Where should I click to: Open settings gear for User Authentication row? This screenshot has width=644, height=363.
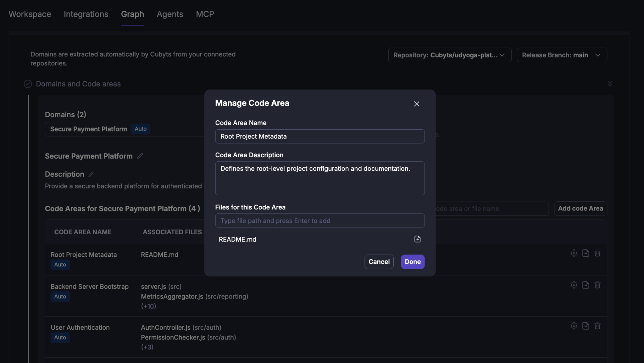(574, 326)
